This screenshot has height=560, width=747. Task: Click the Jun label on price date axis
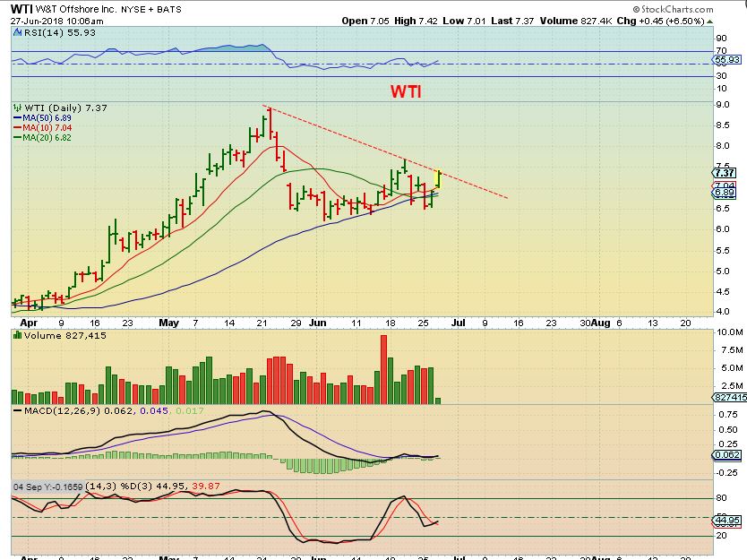(317, 323)
